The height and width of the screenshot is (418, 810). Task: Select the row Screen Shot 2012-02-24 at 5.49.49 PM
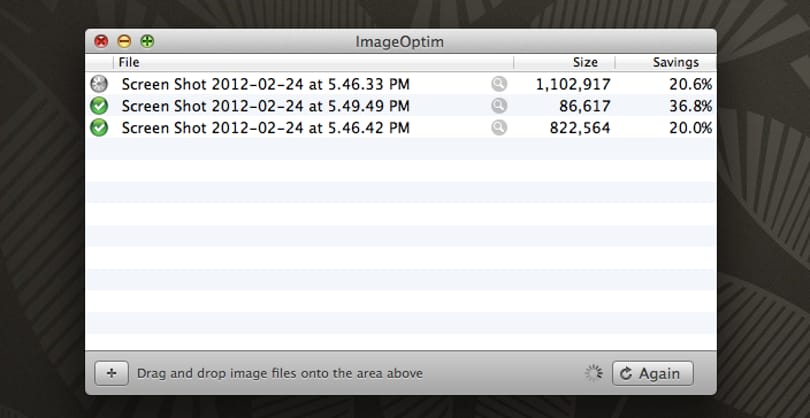click(x=401, y=106)
